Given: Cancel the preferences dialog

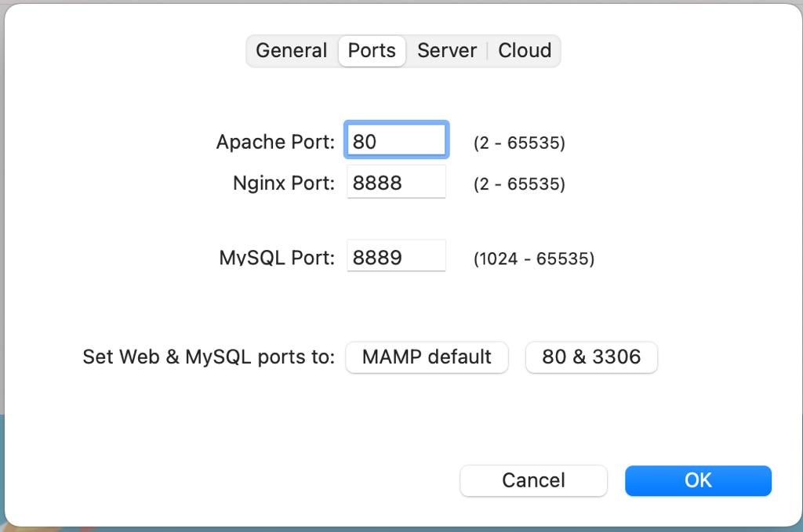Looking at the screenshot, I should pyautogui.click(x=533, y=480).
